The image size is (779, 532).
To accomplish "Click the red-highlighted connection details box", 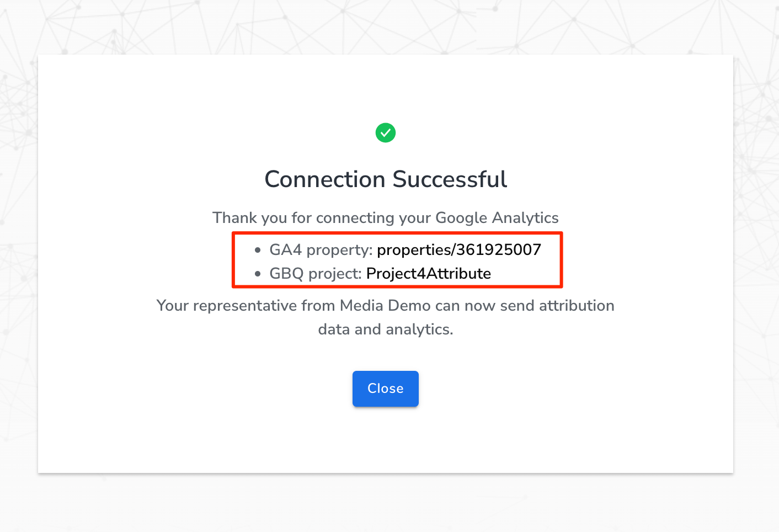I will point(397,260).
